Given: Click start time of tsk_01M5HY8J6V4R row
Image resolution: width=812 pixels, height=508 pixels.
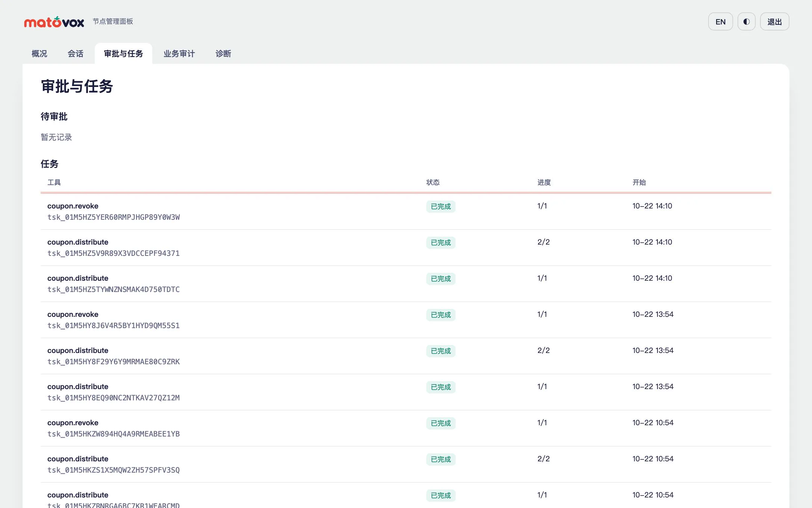Looking at the screenshot, I should [x=653, y=314].
